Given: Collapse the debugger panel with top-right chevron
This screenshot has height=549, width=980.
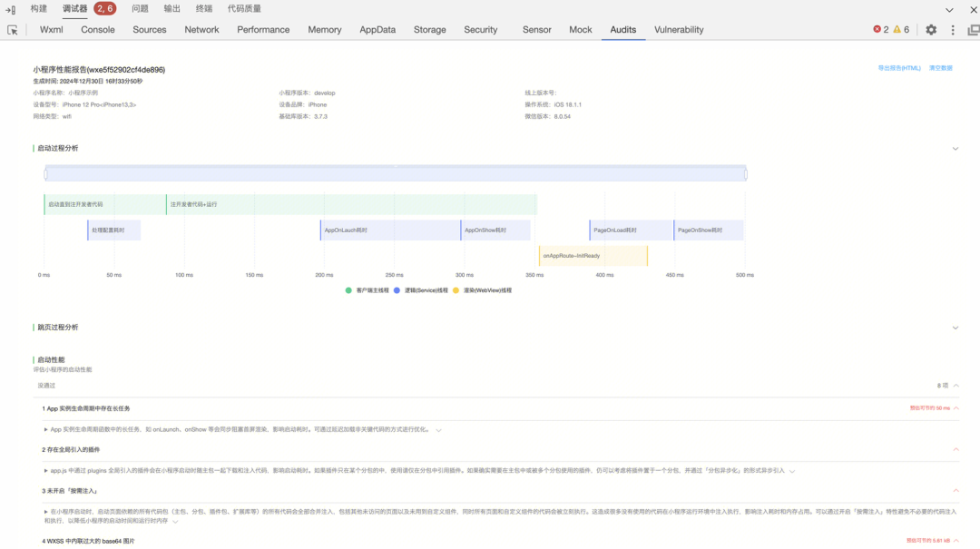Looking at the screenshot, I should (x=949, y=9).
